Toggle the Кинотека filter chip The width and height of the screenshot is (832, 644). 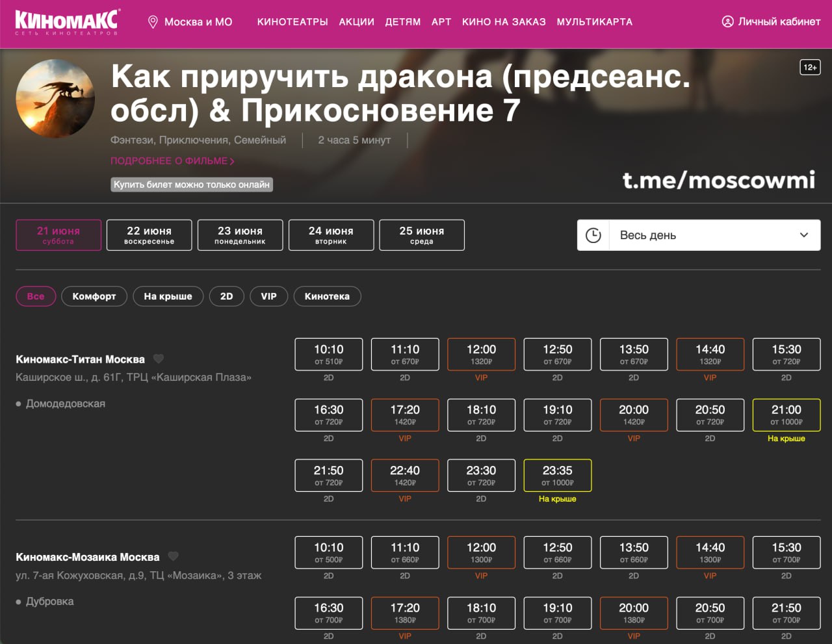coord(327,296)
